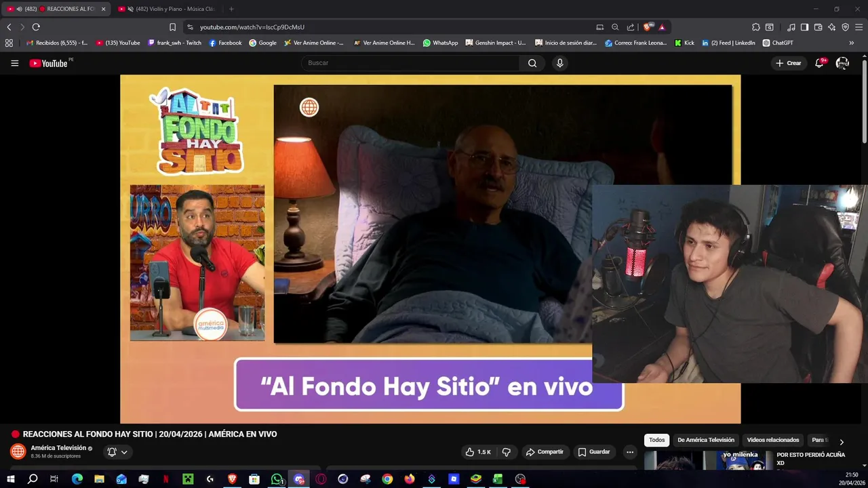Click the video player to pause
This screenshot has width=868, height=488.
pyautogui.click(x=431, y=249)
